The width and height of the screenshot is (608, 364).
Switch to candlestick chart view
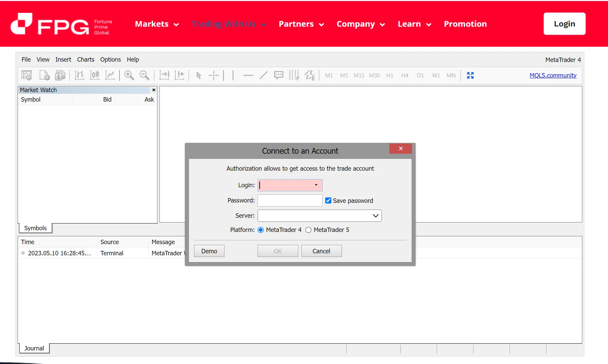[x=95, y=75]
